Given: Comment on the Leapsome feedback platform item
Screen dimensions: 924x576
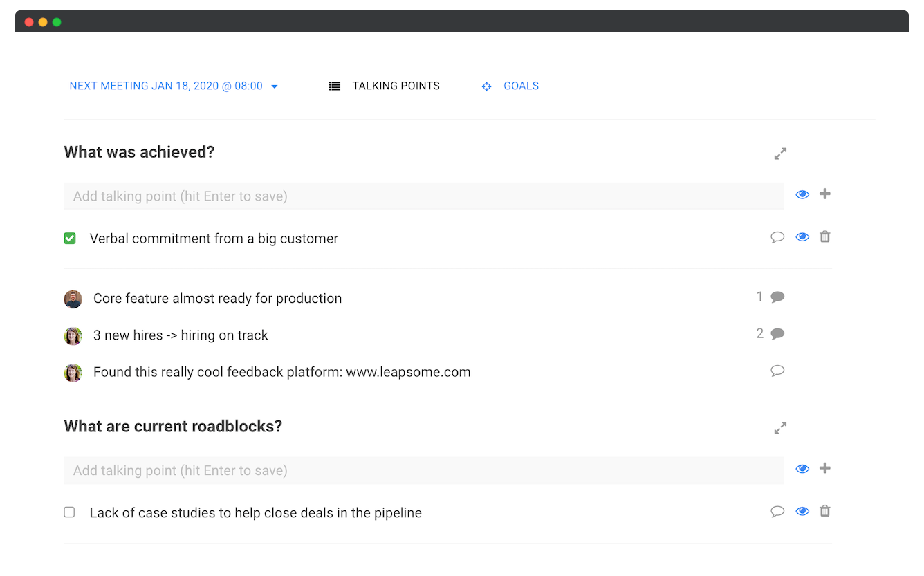Looking at the screenshot, I should [x=777, y=371].
